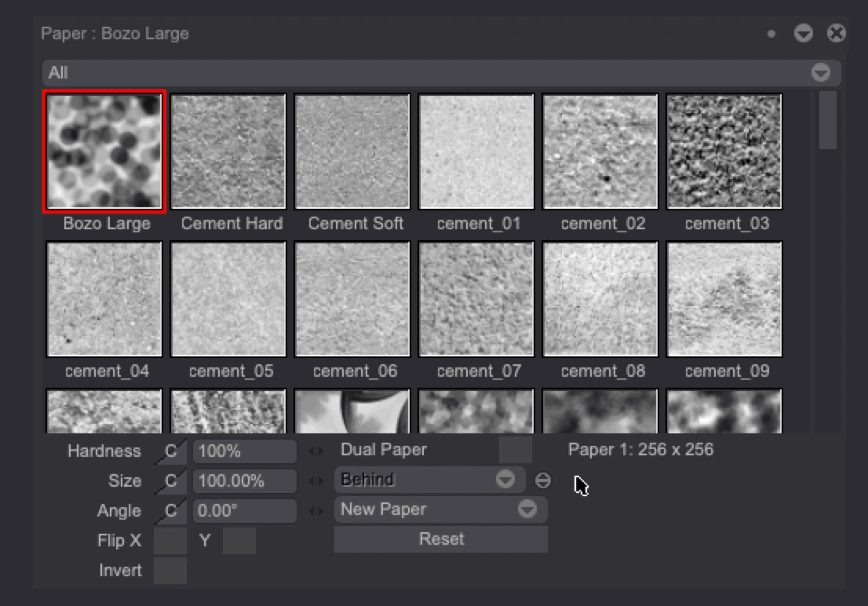Toggle the Dual Paper checkbox
This screenshot has height=606, width=868.
[516, 451]
